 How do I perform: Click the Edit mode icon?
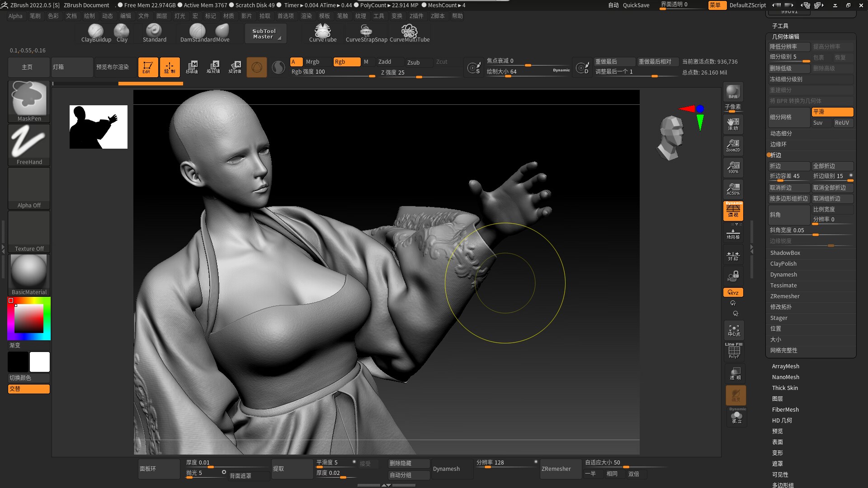[x=148, y=67]
